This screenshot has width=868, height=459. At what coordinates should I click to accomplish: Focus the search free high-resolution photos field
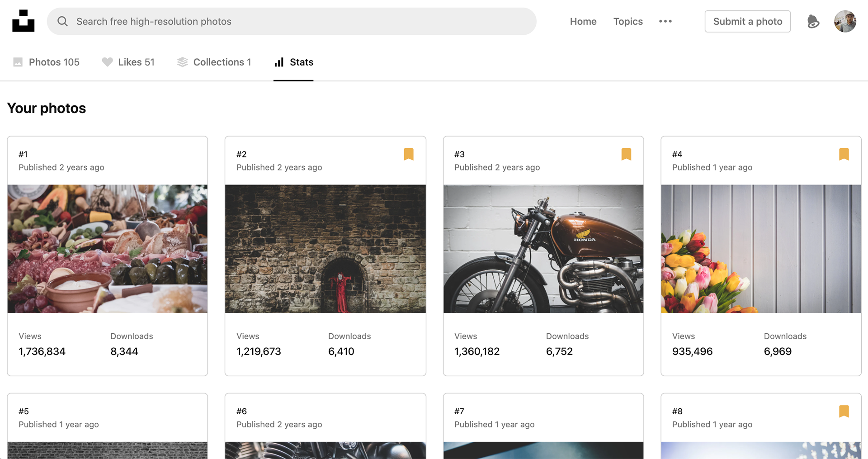292,21
